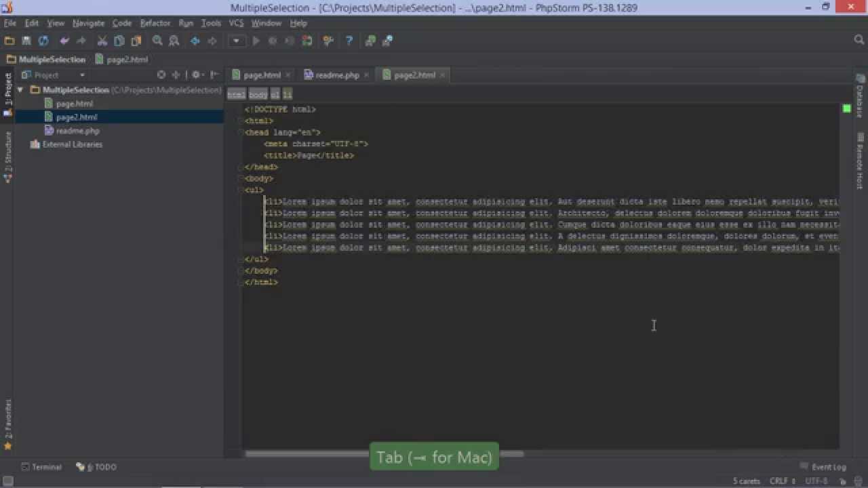
Task: Toggle the 2: Favorites tool window tab
Action: pos(7,424)
